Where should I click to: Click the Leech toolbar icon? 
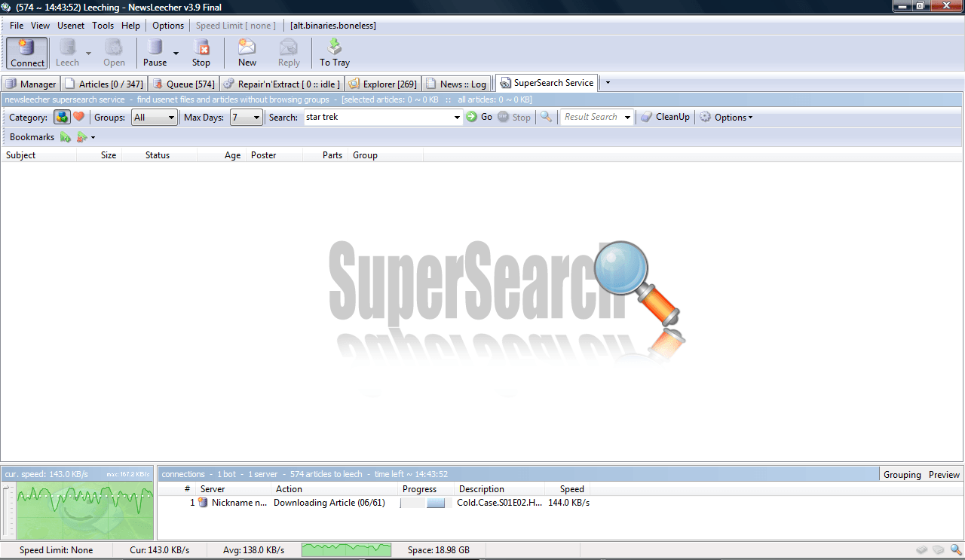pyautogui.click(x=67, y=54)
